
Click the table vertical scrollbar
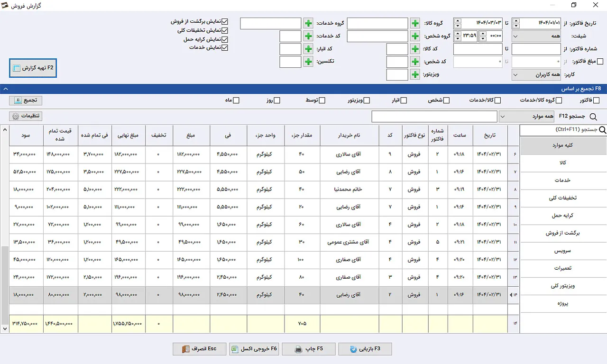(x=5, y=229)
